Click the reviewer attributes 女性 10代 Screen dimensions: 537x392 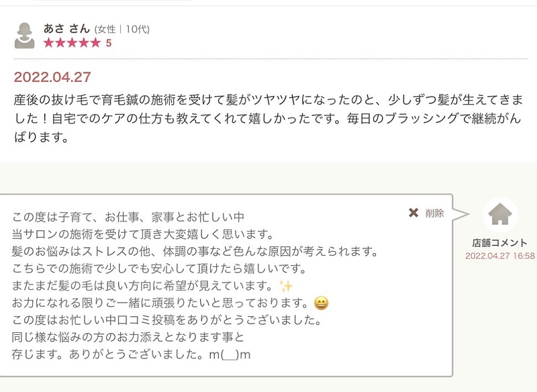pyautogui.click(x=122, y=30)
